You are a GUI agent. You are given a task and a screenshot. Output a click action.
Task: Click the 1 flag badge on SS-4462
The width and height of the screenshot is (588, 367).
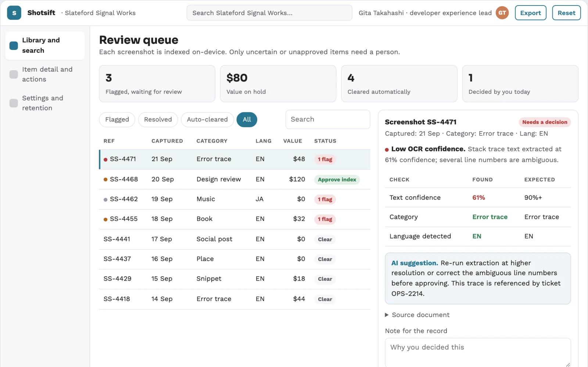325,199
